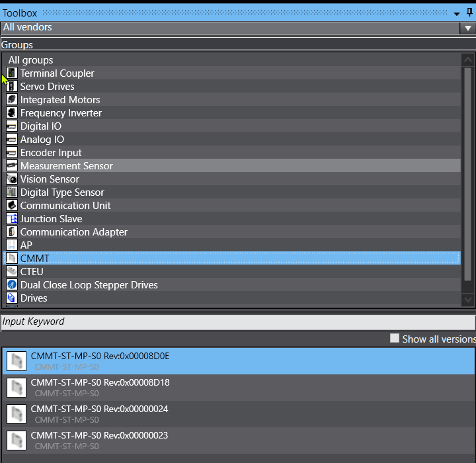Screen dimensions: 476x463
Task: Select CMMT-ST-MP-S0 Rev:0x00000023 device
Action: pyautogui.click(x=239, y=441)
